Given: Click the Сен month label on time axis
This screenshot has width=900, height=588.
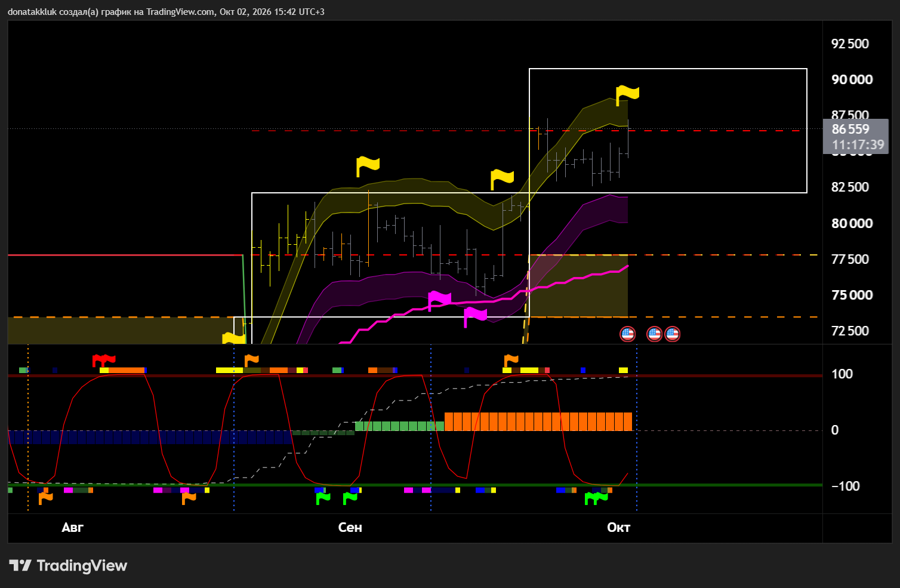Looking at the screenshot, I should 350,527.
